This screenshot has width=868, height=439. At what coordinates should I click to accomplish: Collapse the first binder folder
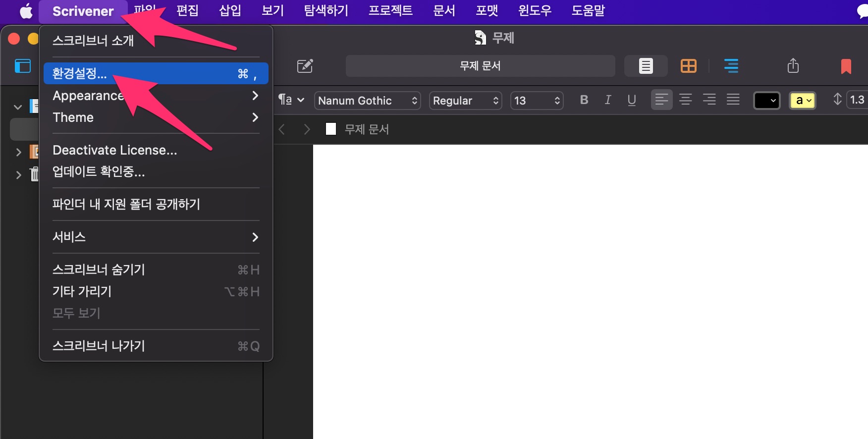tap(18, 107)
